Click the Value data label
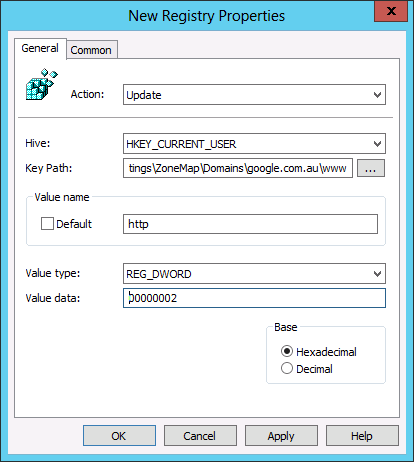Image resolution: width=414 pixels, height=462 pixels. pos(53,298)
